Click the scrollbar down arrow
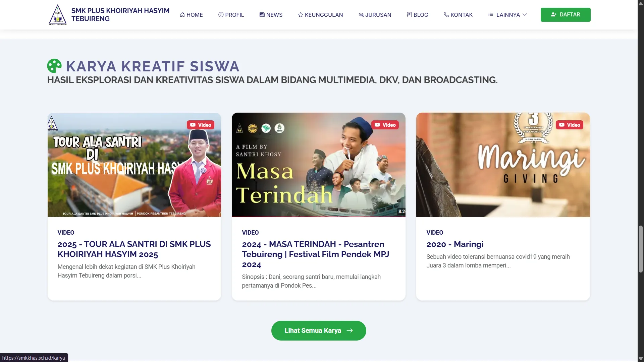Viewport: 644px width, 362px height. pyautogui.click(x=641, y=359)
